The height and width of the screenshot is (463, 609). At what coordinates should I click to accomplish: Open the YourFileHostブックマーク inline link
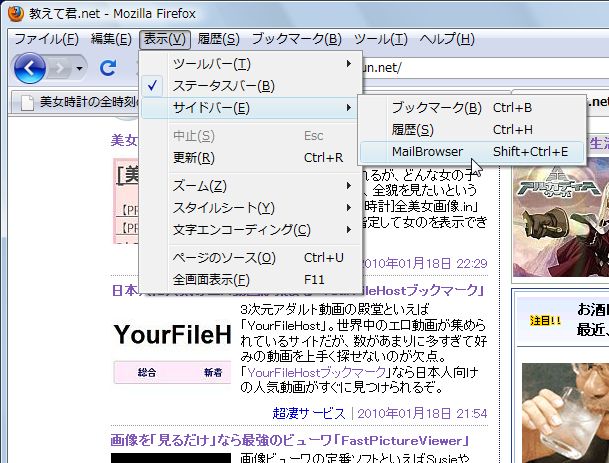coord(317,372)
